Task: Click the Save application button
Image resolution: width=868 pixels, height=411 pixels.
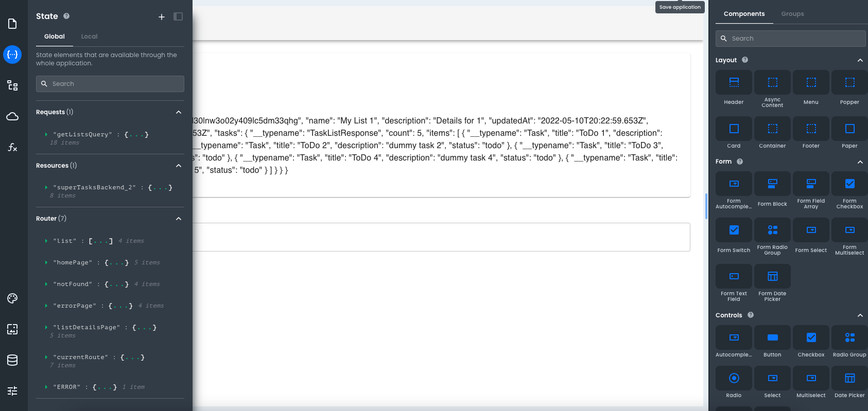Action: click(680, 7)
